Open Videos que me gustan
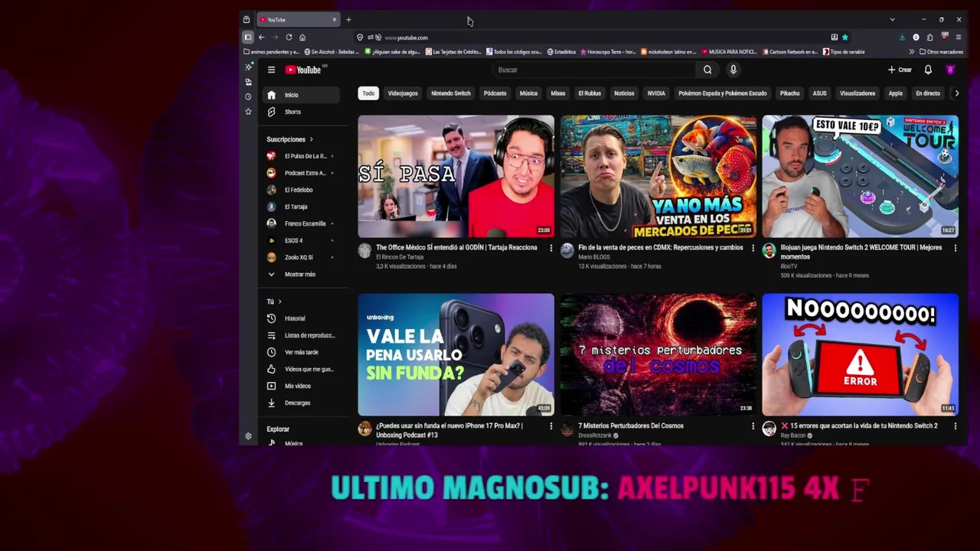 click(300, 369)
